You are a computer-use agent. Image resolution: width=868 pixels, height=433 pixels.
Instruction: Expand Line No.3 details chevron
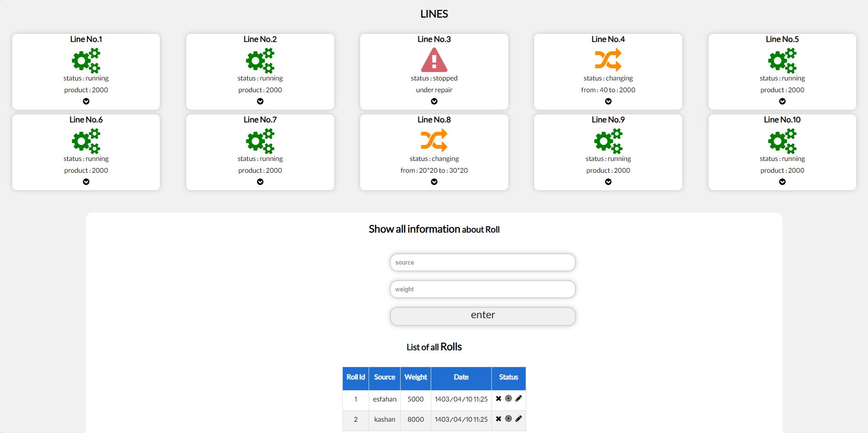[434, 101]
